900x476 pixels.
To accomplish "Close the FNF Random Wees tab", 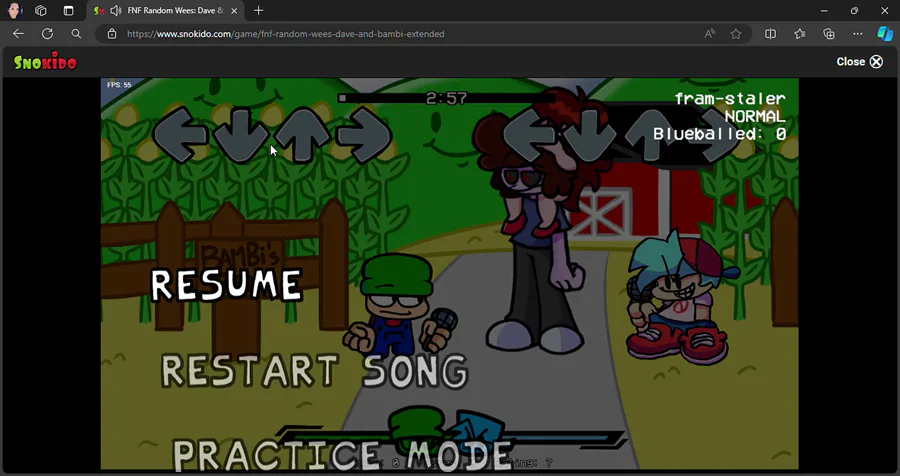I will 234,10.
